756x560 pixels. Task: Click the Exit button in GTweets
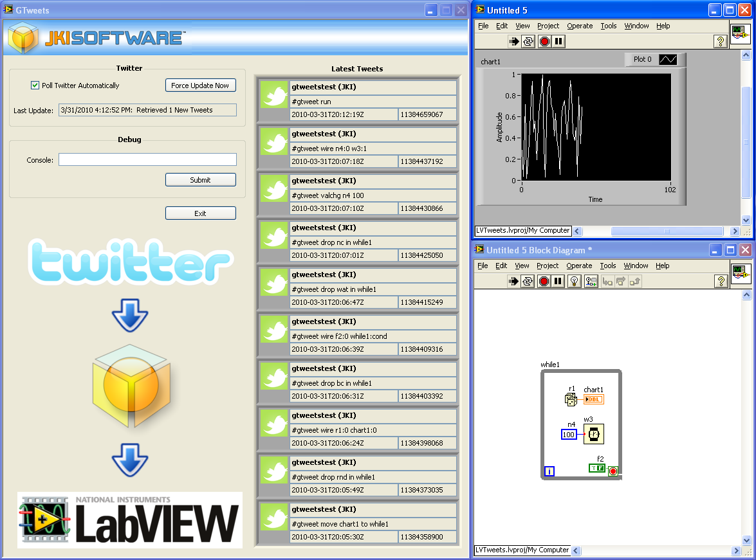tap(201, 213)
